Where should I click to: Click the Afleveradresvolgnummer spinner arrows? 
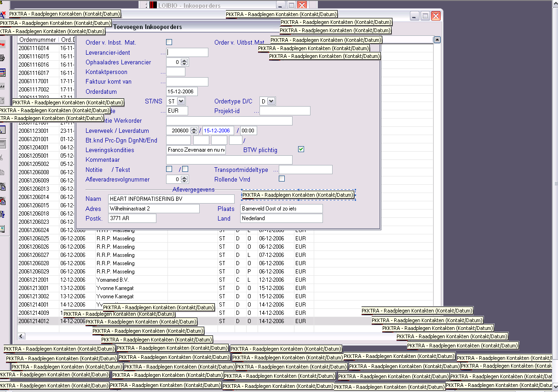(184, 179)
